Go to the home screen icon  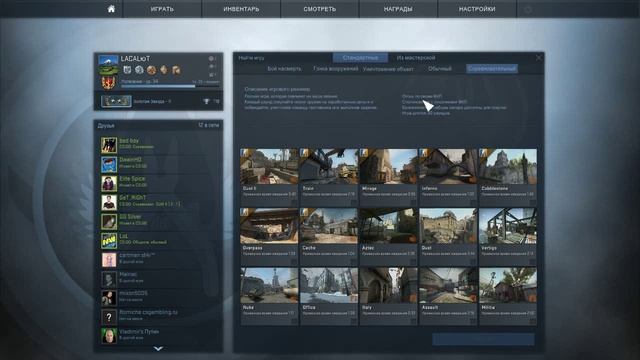111,9
